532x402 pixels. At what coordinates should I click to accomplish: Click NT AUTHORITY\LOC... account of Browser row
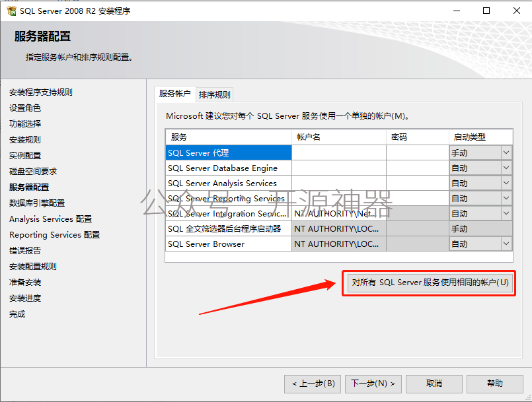pos(339,244)
